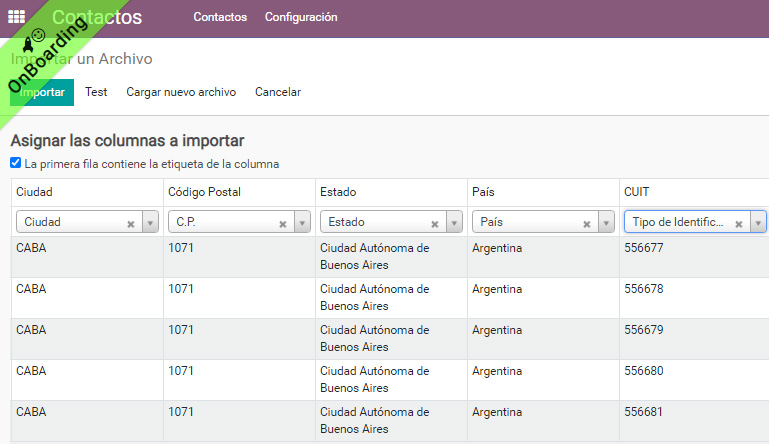Clear the Estado field mapping (x)
This screenshot has width=769, height=444.
click(435, 224)
